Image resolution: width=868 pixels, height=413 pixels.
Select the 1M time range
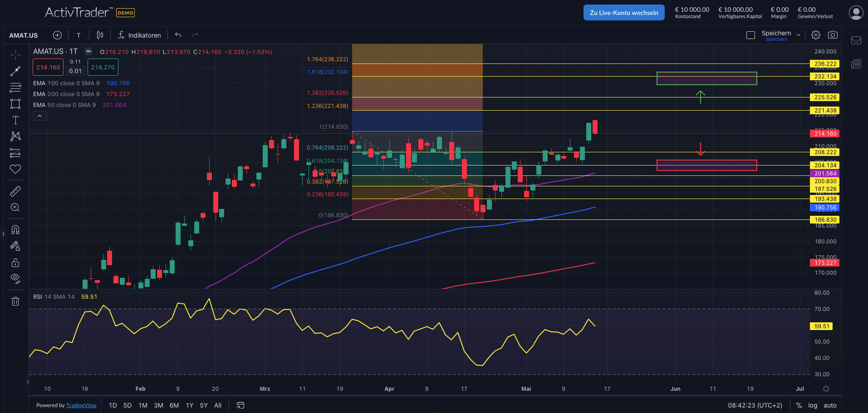tap(143, 405)
